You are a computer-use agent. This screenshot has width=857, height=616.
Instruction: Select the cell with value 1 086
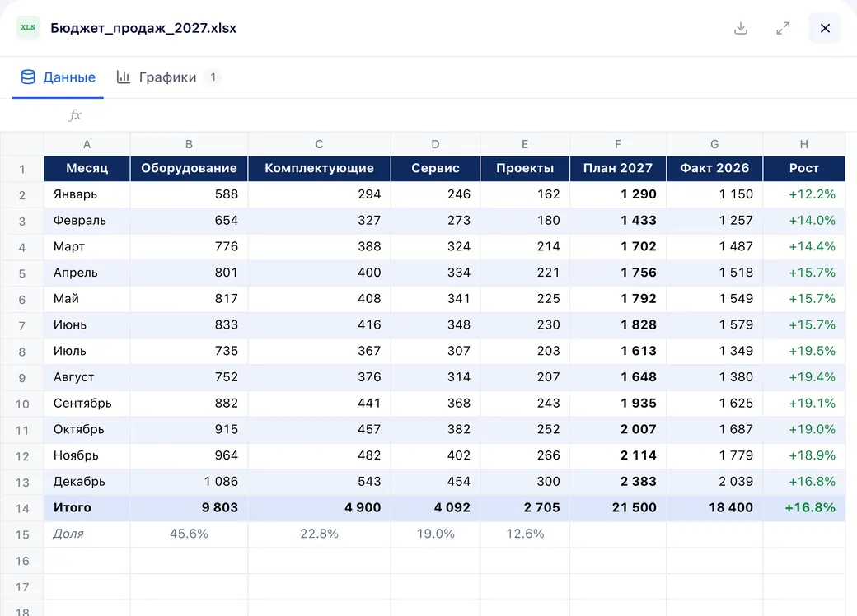point(189,482)
